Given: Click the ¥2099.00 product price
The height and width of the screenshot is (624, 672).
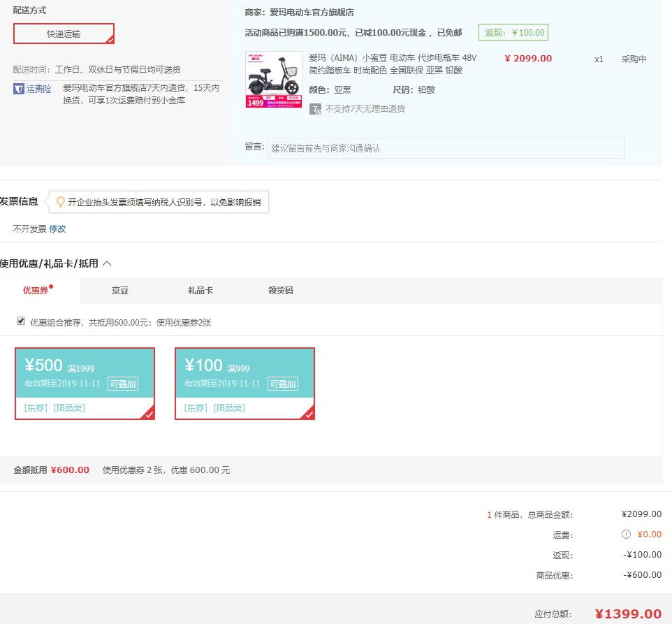Looking at the screenshot, I should [x=528, y=59].
